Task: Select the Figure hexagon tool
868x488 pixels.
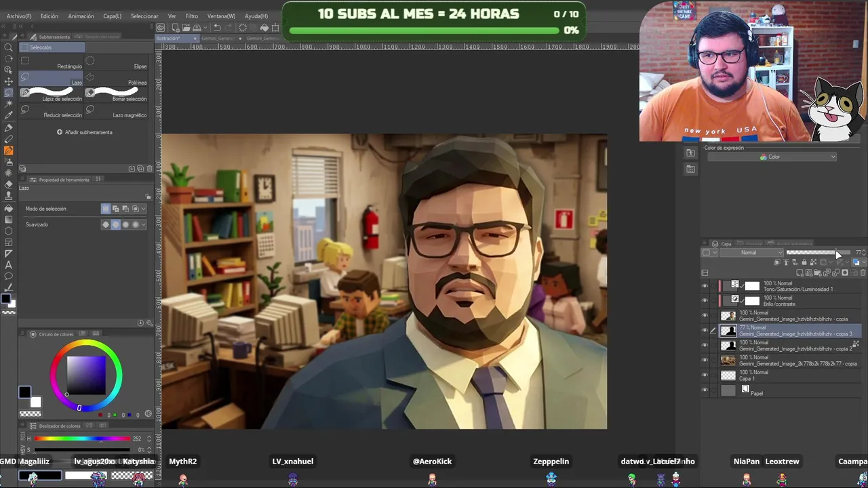Action: pyautogui.click(x=8, y=231)
